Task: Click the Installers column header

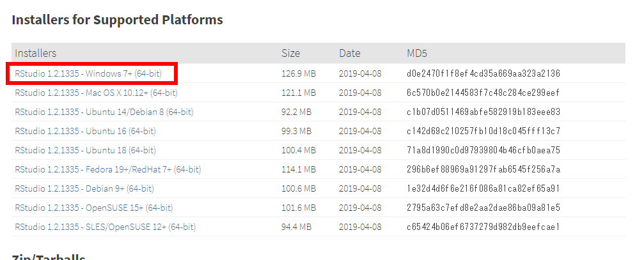Action: tap(36, 53)
